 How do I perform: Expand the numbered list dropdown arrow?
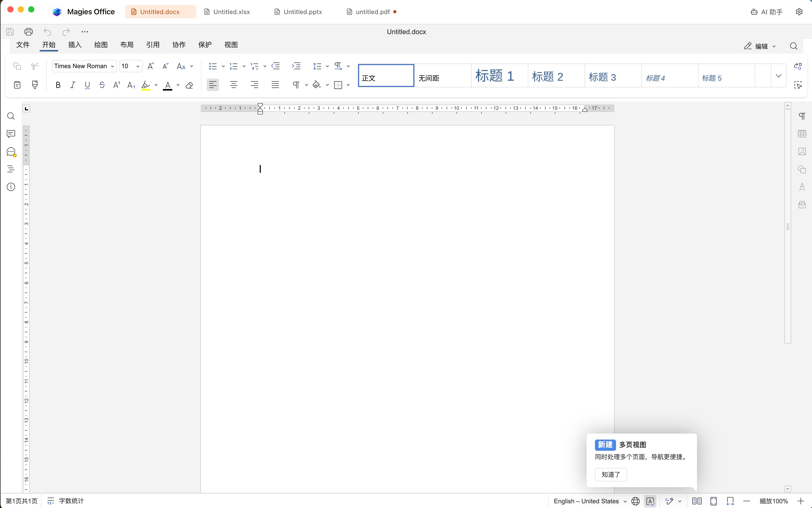pos(244,66)
